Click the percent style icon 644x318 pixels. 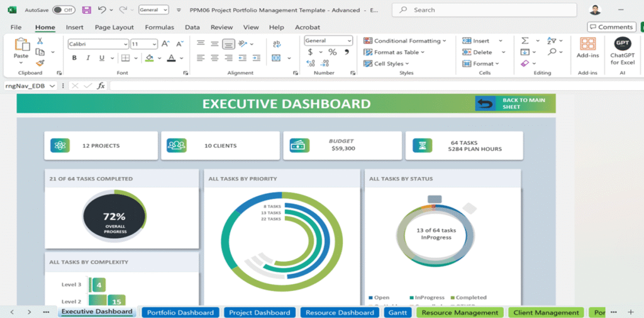(332, 52)
